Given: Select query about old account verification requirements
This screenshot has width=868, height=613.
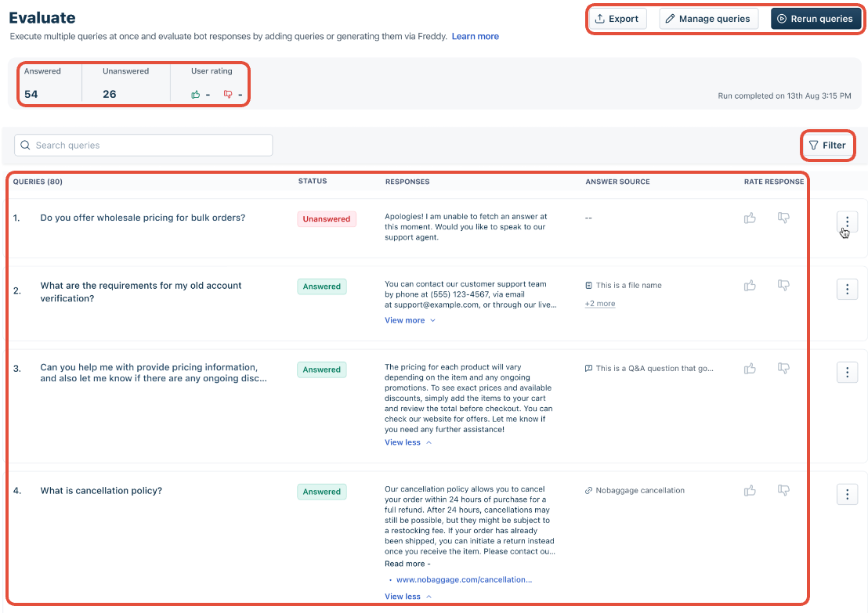Looking at the screenshot, I should [x=140, y=292].
